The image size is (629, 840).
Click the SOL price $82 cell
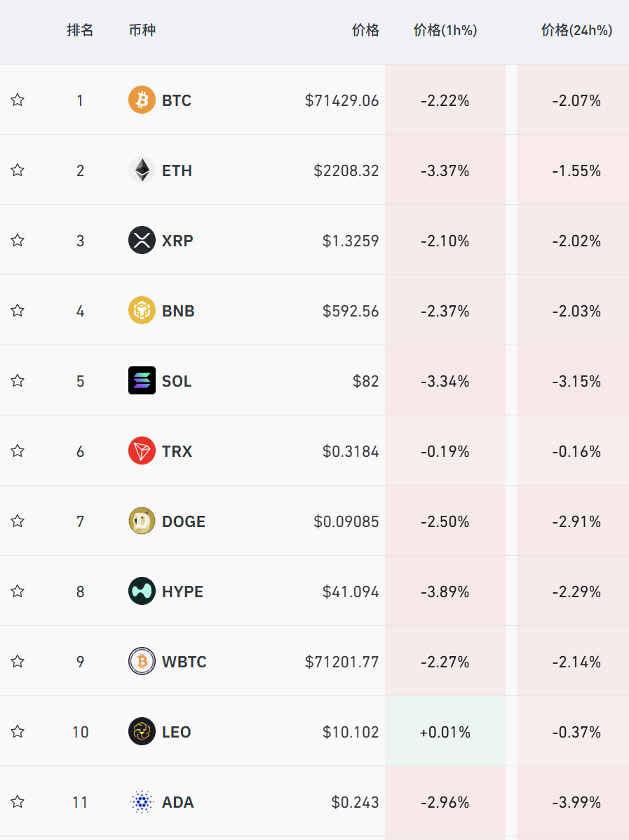click(x=365, y=381)
